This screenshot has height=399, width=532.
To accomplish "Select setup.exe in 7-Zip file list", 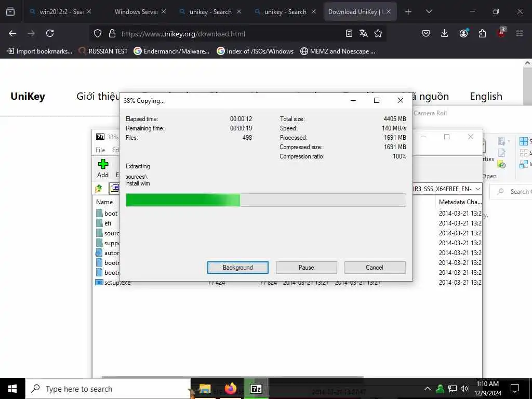I will [113, 283].
